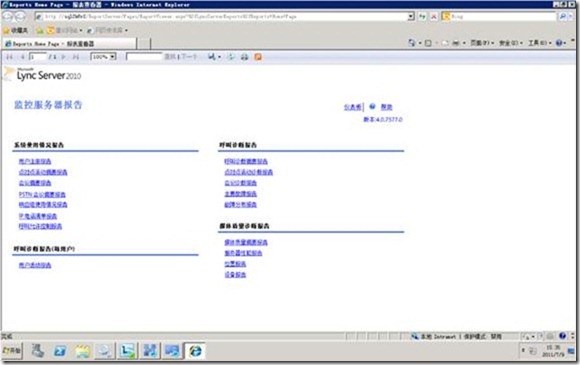This screenshot has height=365, width=580.
Task: Click the Feeds icon in IE command bar
Action: point(428,43)
